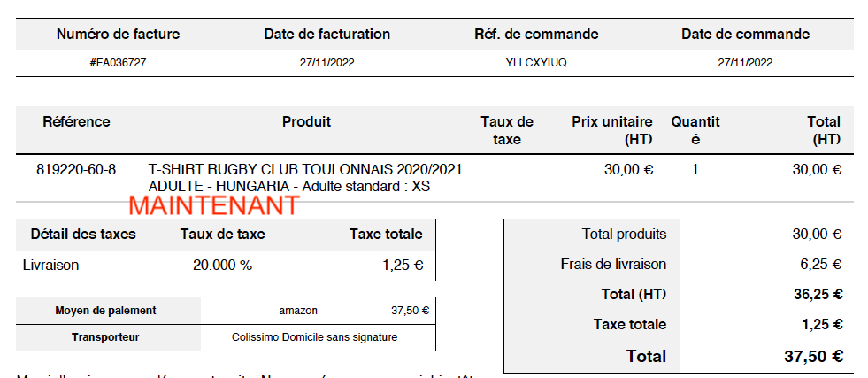Select the Numéro de facture header
868x378 pixels.
(118, 35)
